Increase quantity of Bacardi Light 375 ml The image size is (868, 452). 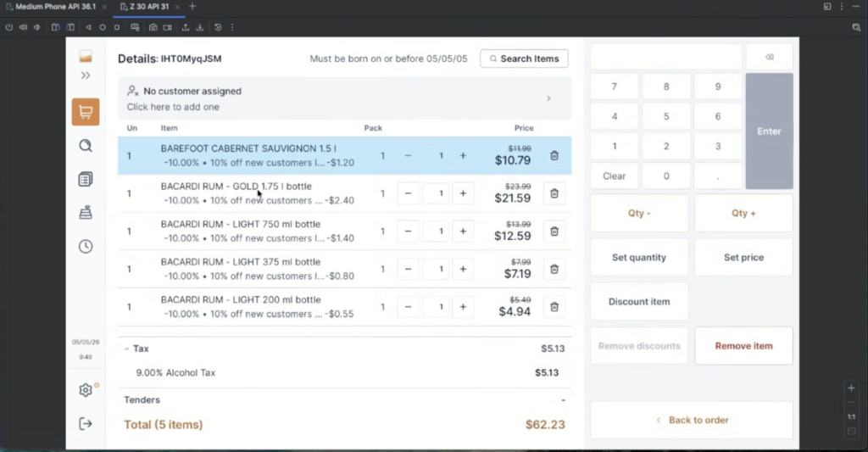[463, 269]
